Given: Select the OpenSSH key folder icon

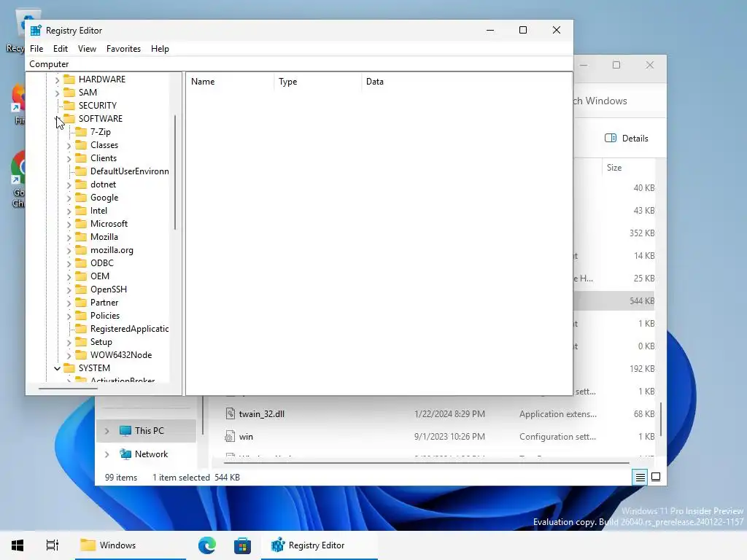Looking at the screenshot, I should [82, 289].
